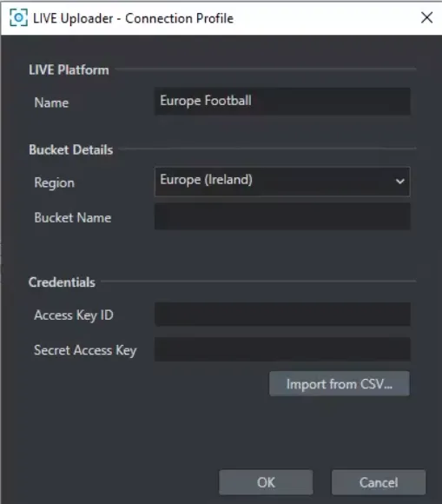Screen dimensions: 442x504
Task: Open the Region combo box showing Europe (Ireland)
Action: (x=282, y=182)
